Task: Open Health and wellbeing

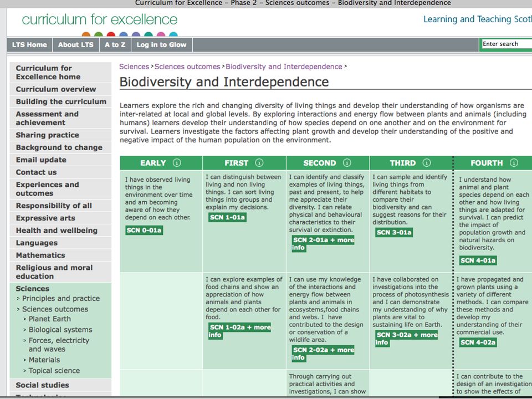Action: pos(60,231)
